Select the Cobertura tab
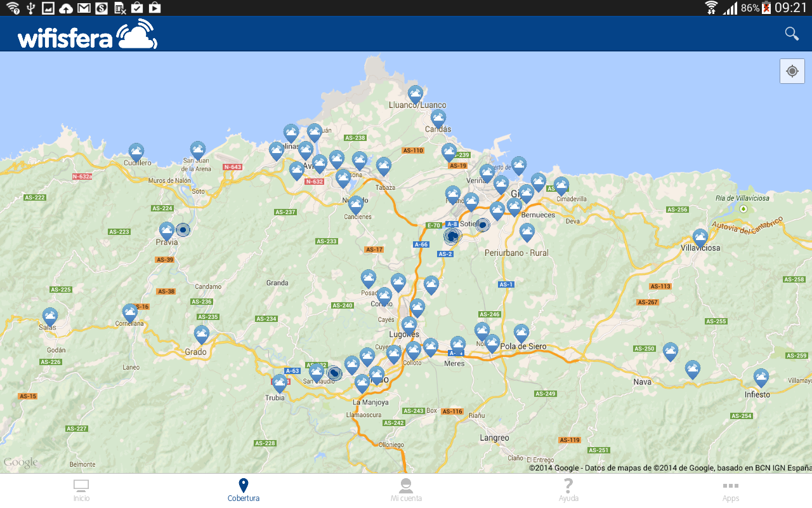Image resolution: width=812 pixels, height=508 pixels. click(x=244, y=490)
